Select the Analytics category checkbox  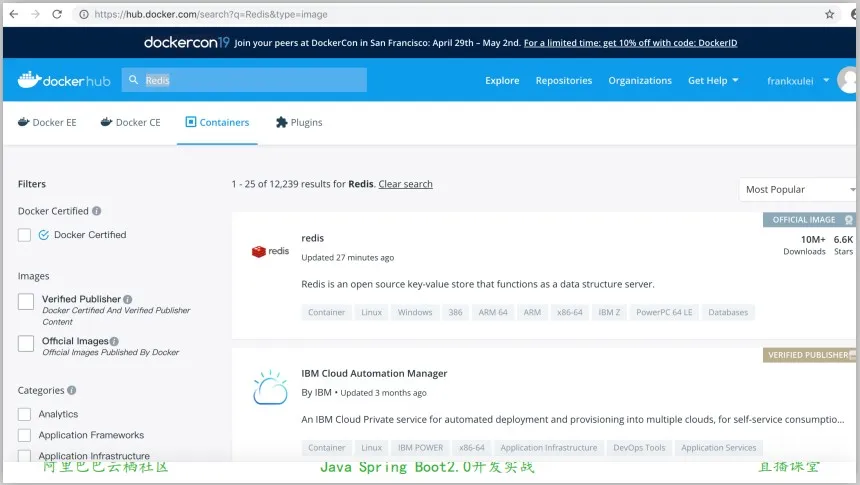point(25,414)
